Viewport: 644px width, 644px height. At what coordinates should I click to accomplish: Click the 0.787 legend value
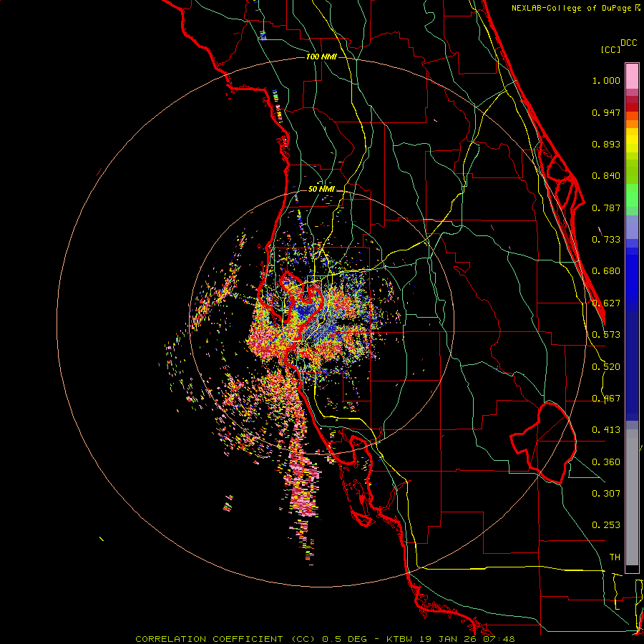coord(605,208)
